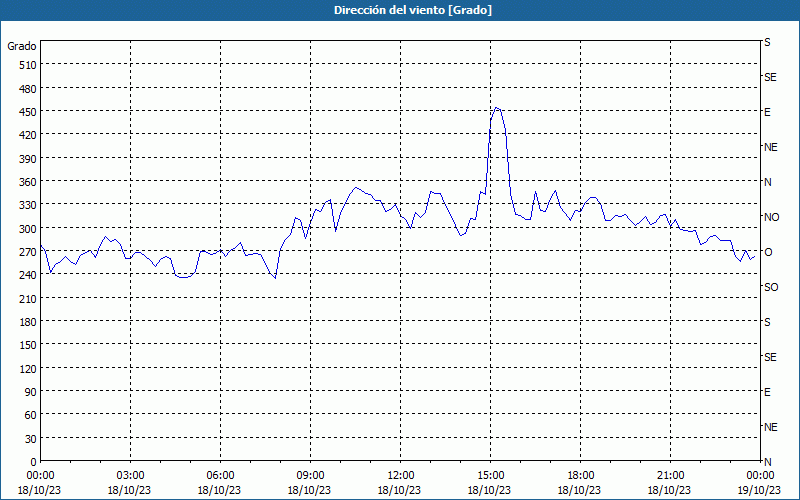The width and height of the screenshot is (800, 500).
Task: Select the 480 degree axis label
Action: click(x=29, y=88)
